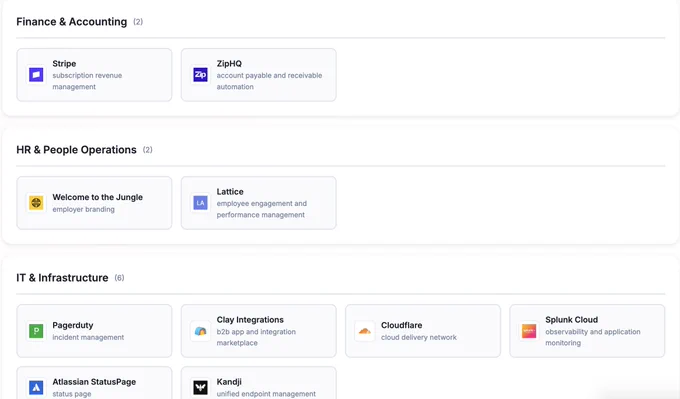Click 'account payable and receivable automation' text
Viewport: 680px width, 399px height.
click(x=269, y=81)
